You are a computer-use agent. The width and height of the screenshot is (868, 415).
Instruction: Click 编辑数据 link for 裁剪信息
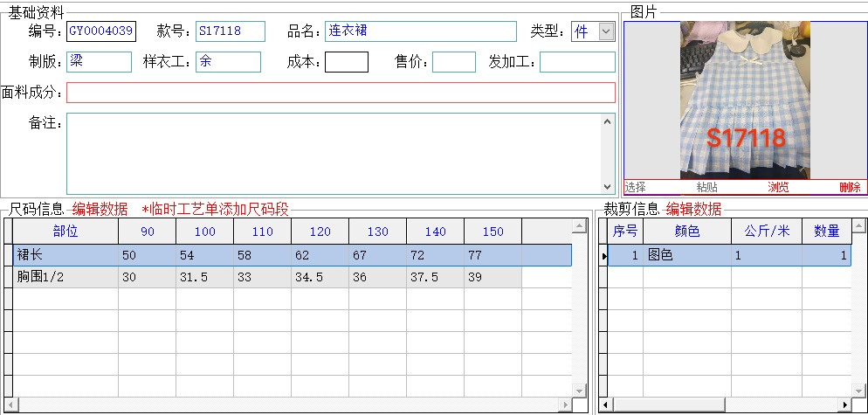click(x=693, y=210)
